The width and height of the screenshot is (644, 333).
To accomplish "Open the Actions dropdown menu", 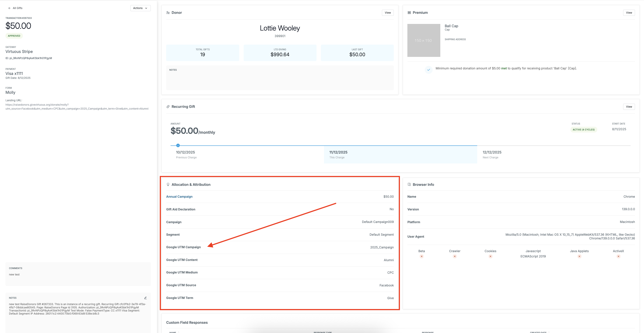I will point(140,8).
